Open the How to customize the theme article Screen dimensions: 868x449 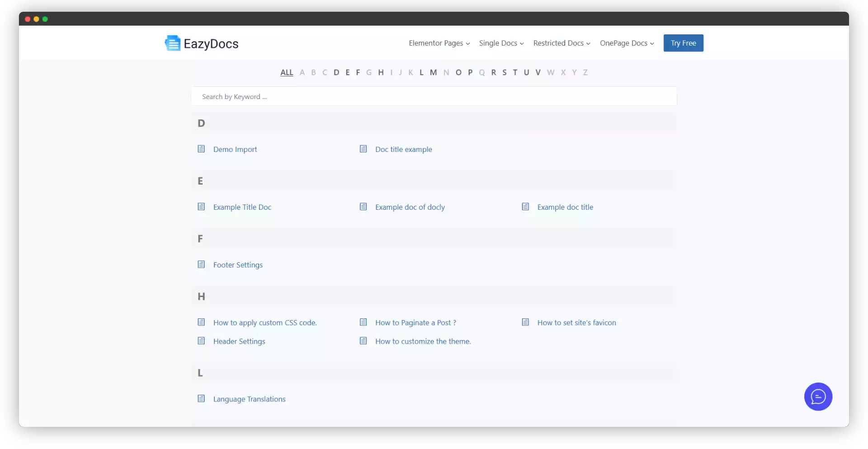(x=423, y=341)
